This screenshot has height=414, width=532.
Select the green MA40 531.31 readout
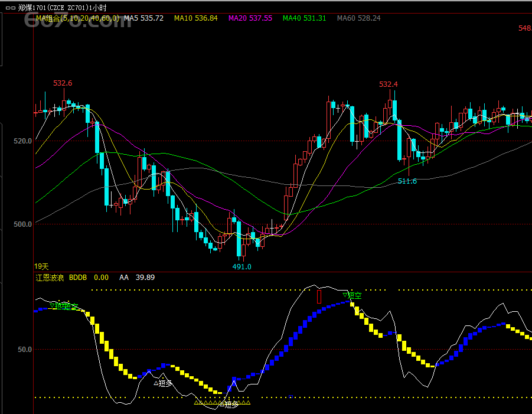pyautogui.click(x=304, y=18)
